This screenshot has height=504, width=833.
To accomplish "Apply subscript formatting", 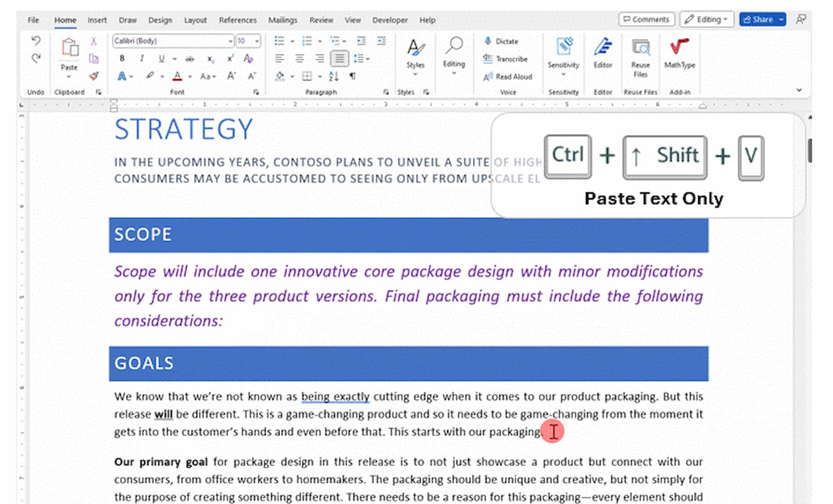I will click(210, 59).
